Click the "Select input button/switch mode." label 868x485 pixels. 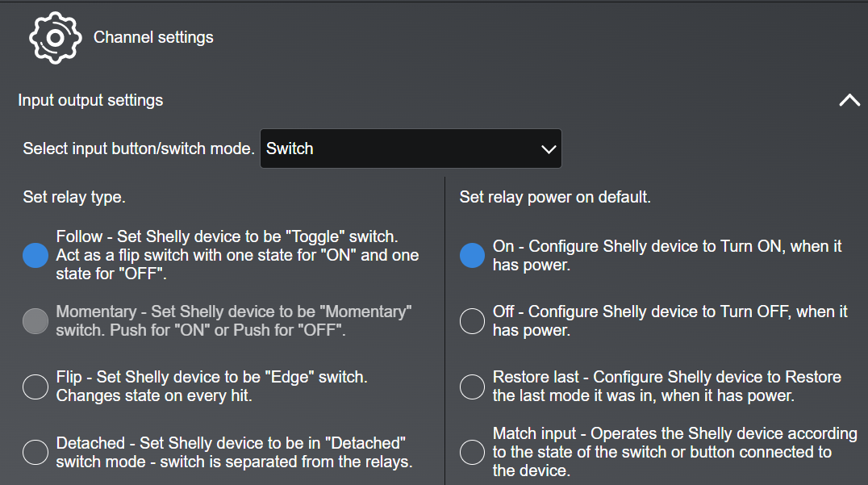(x=139, y=149)
